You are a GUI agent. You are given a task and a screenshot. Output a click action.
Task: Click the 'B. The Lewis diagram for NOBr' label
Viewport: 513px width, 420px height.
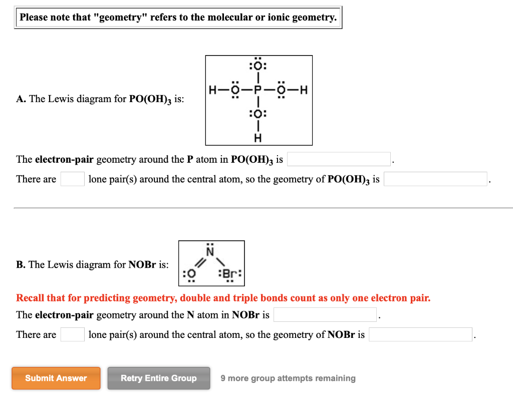point(92,265)
